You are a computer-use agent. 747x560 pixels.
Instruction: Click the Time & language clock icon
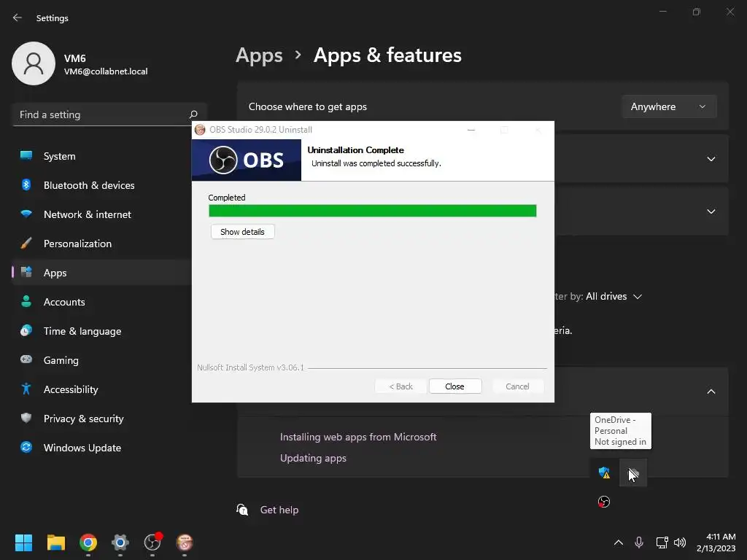pos(26,330)
